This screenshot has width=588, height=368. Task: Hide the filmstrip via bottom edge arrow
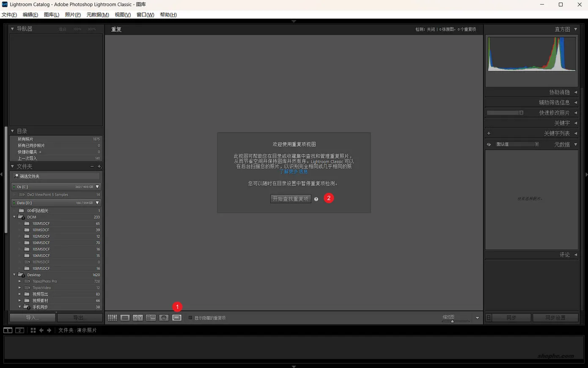pos(294,366)
